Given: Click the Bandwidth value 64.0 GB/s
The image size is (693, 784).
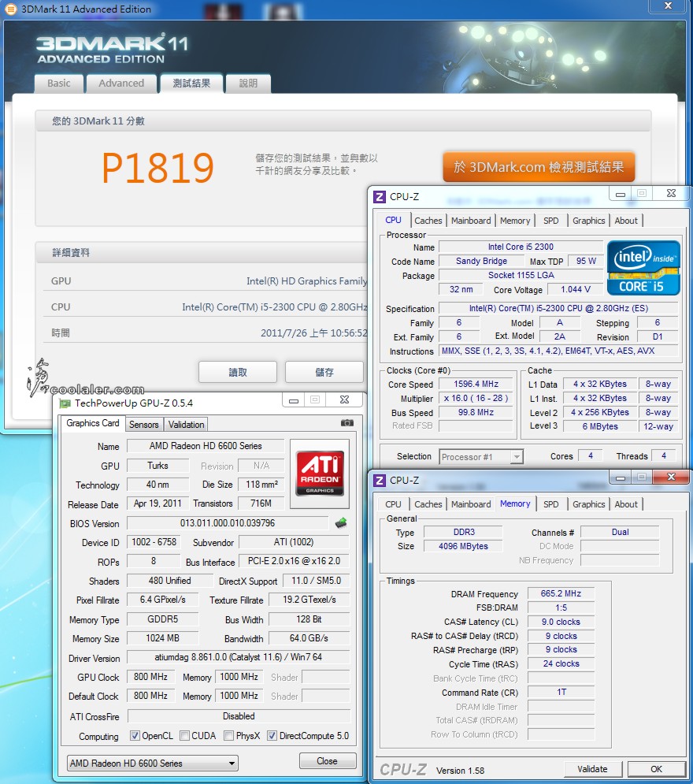Looking at the screenshot, I should 309,638.
